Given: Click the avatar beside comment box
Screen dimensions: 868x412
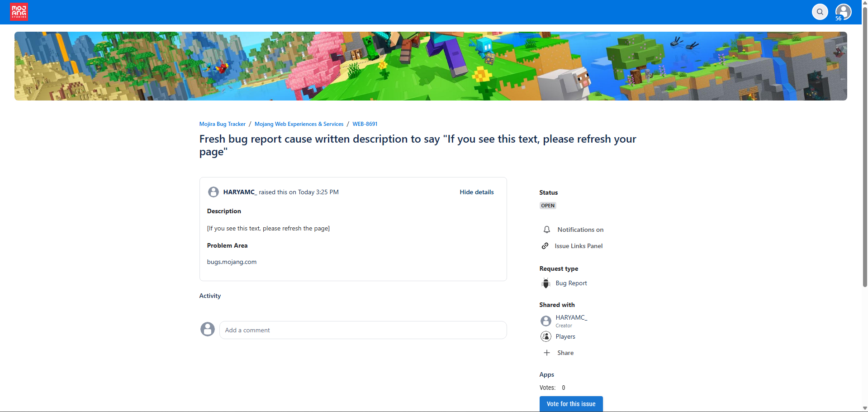Looking at the screenshot, I should pos(208,329).
